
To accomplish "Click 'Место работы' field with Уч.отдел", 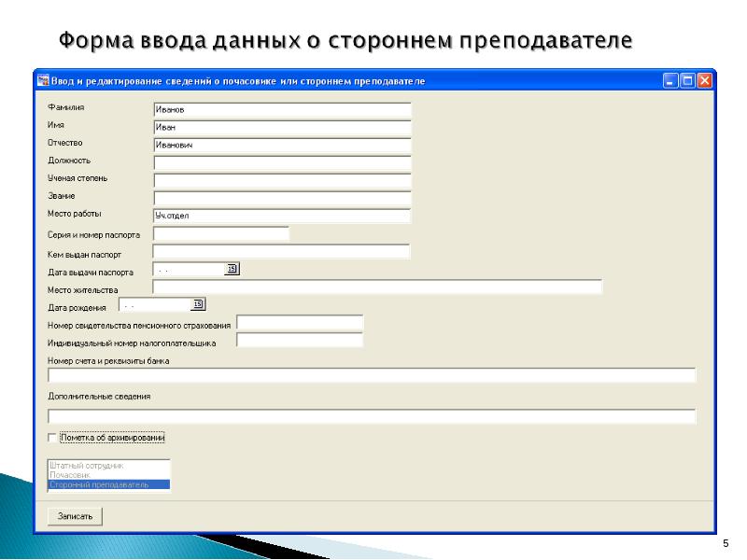I will (x=282, y=216).
